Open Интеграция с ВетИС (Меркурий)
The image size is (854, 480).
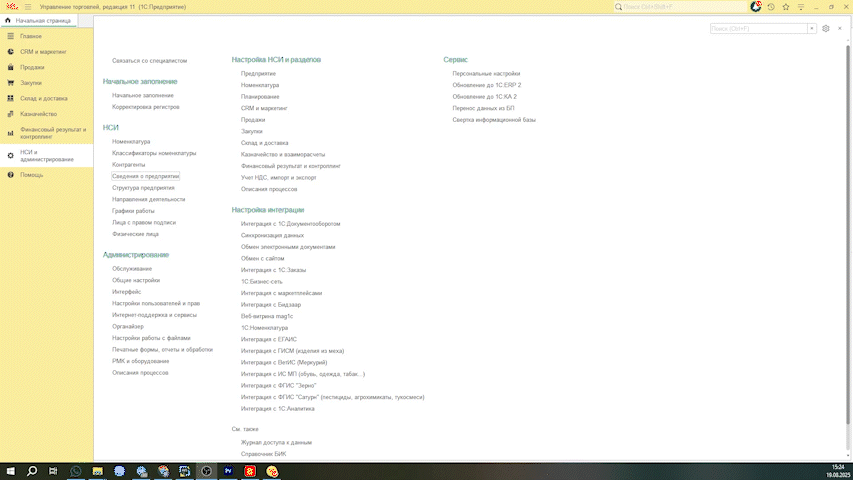(284, 362)
